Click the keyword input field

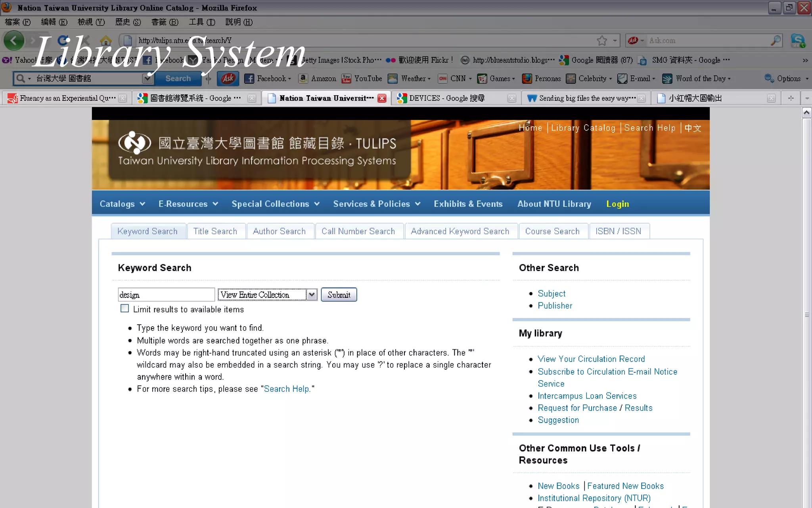pyautogui.click(x=167, y=295)
